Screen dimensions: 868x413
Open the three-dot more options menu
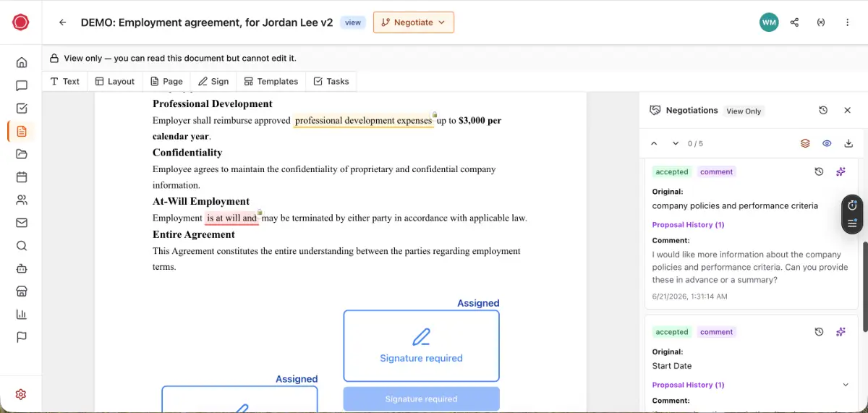coord(847,22)
